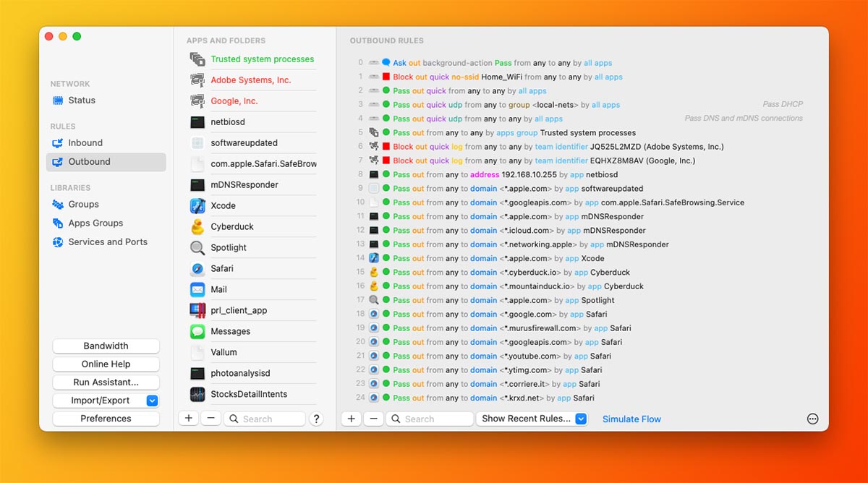The height and width of the screenshot is (483, 868).
Task: Select the Mail envelope icon in apps list
Action: point(197,290)
